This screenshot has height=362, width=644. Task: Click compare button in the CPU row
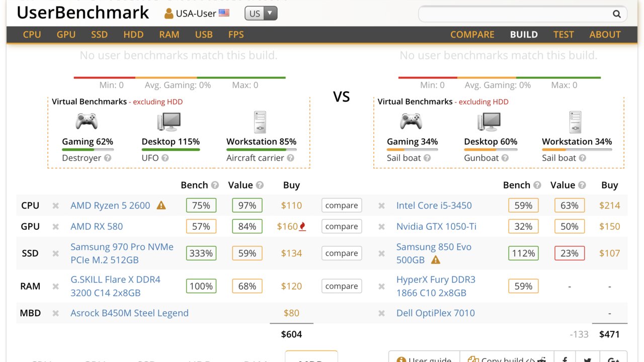(x=342, y=206)
